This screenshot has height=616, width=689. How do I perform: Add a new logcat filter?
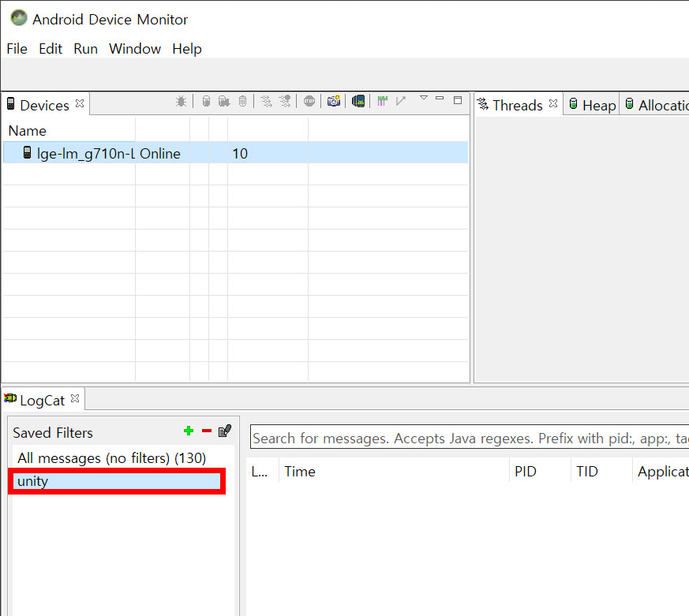point(189,431)
